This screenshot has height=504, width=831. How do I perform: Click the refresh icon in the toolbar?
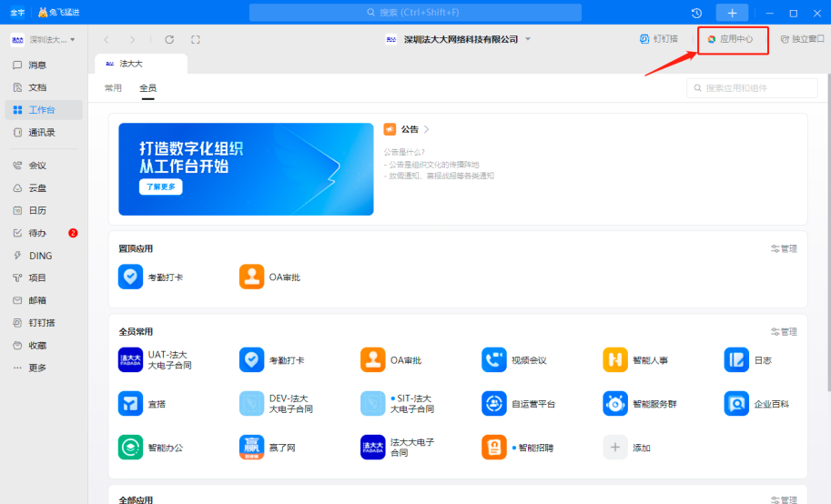coord(169,40)
